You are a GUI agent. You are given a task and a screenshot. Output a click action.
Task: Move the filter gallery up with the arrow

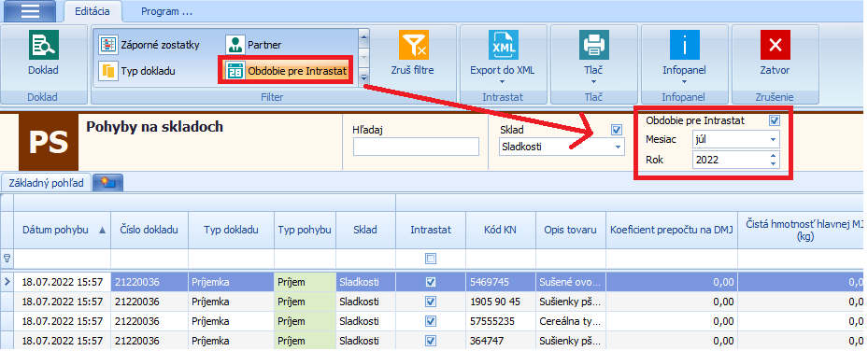coord(364,38)
